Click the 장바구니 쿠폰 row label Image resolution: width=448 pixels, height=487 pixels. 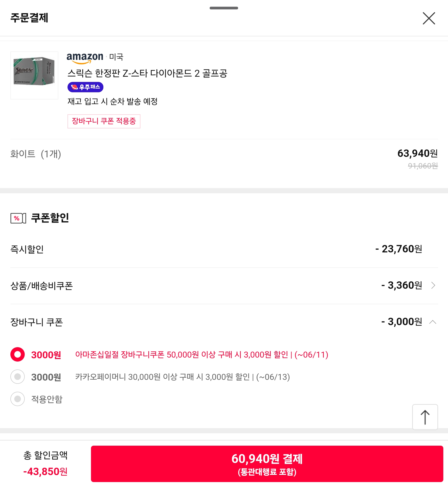tap(37, 322)
